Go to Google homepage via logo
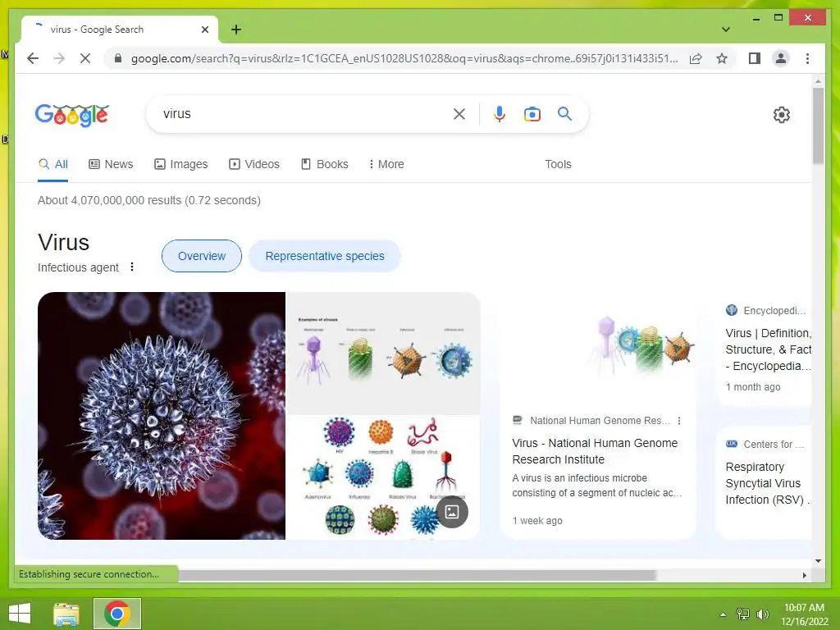Viewport: 840px width, 630px height. (x=72, y=115)
